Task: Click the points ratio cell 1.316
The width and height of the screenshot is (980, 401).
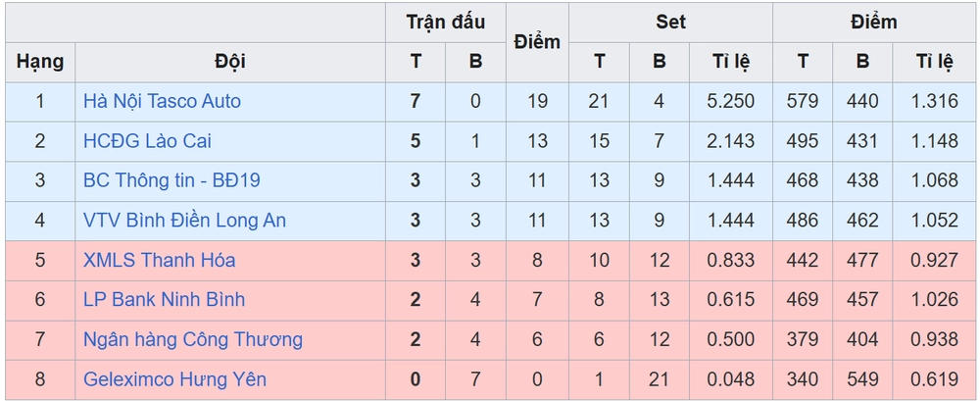Action: (x=935, y=101)
